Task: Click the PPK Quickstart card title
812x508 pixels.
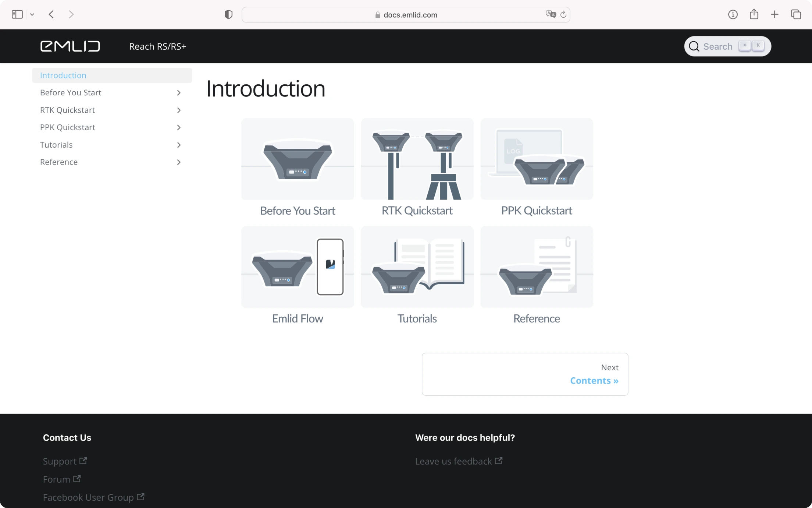Action: 537,211
